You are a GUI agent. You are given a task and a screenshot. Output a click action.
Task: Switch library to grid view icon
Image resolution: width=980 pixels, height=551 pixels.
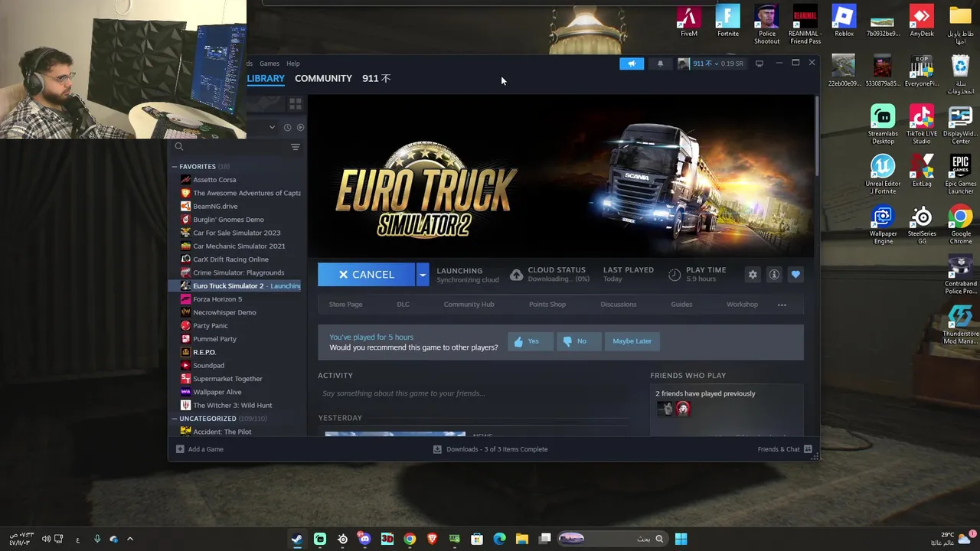[296, 103]
